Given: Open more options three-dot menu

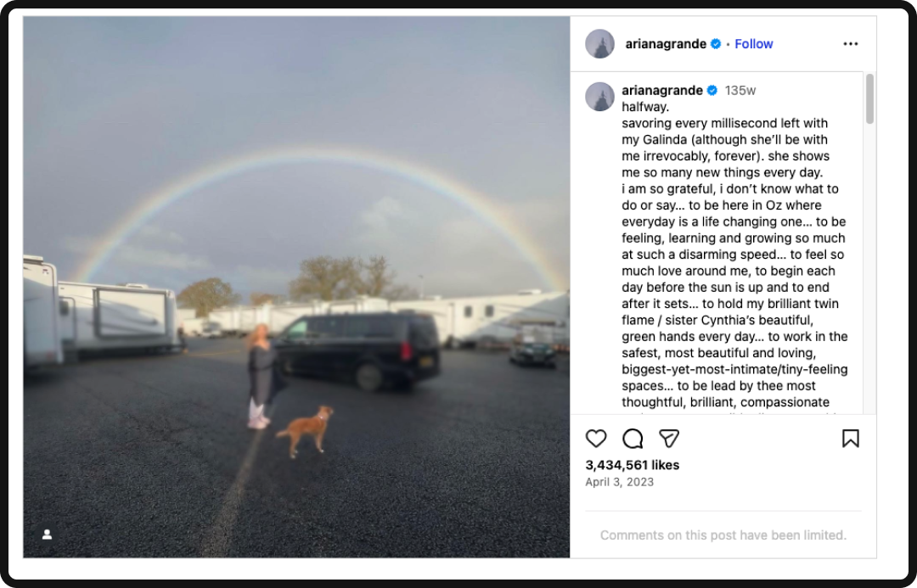Looking at the screenshot, I should click(x=850, y=44).
